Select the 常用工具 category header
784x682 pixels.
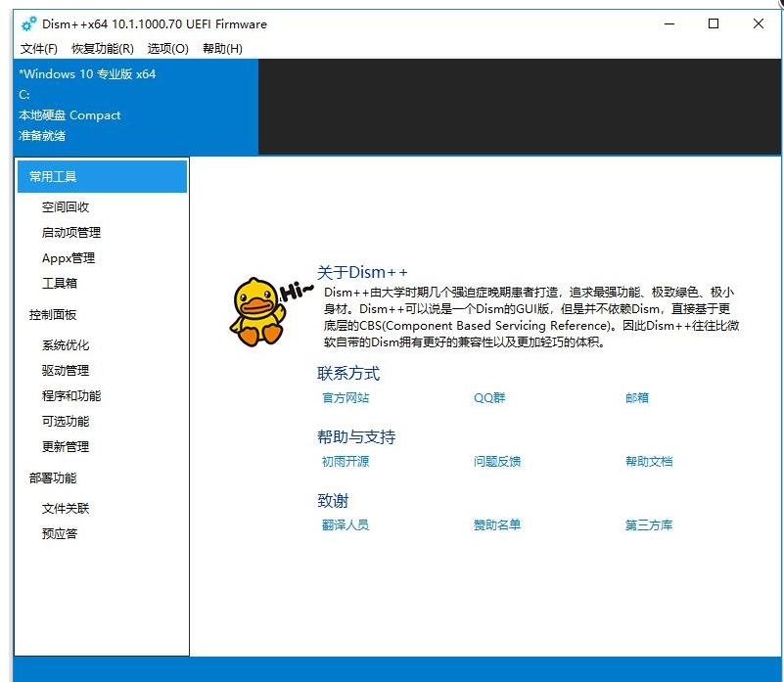[x=102, y=176]
